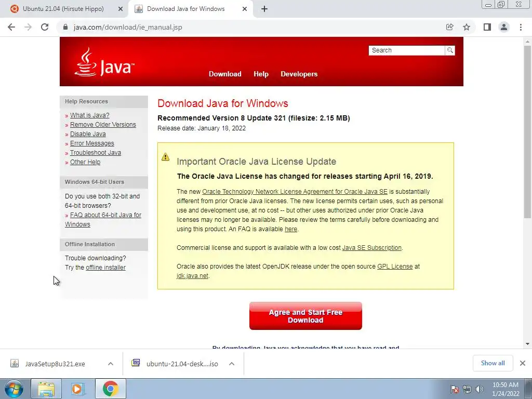Click scrollbar down arrow
The width and height of the screenshot is (532, 399).
[x=527, y=344]
